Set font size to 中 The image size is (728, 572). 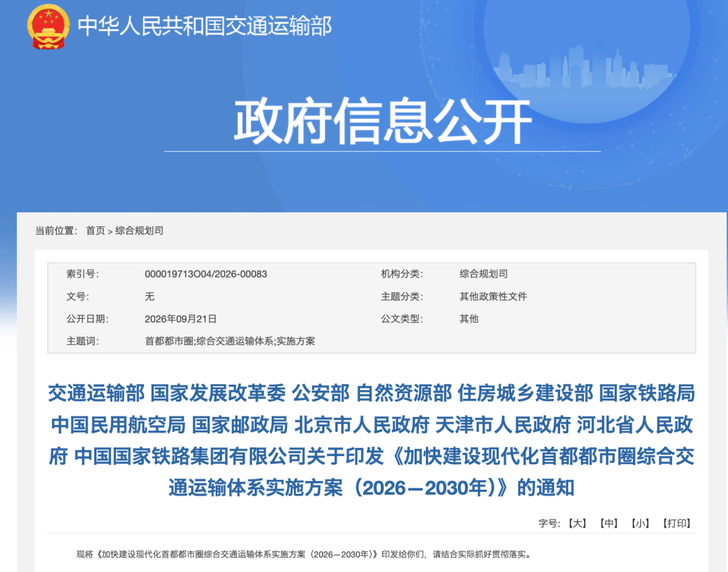(609, 523)
